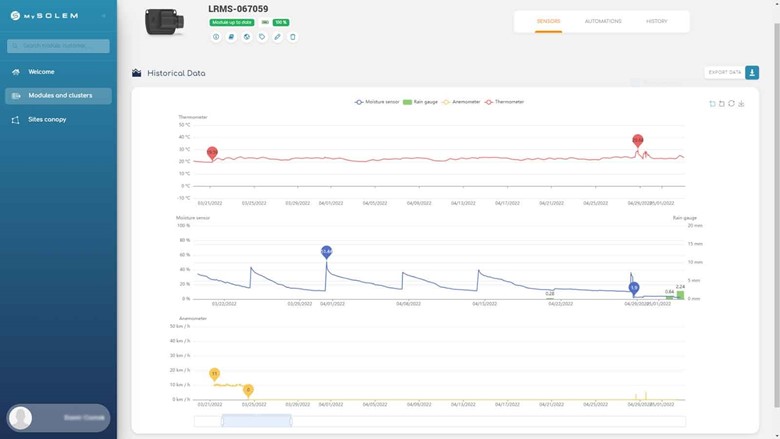Click the blue export download icon
Image resolution: width=780 pixels, height=439 pixels.
point(752,72)
